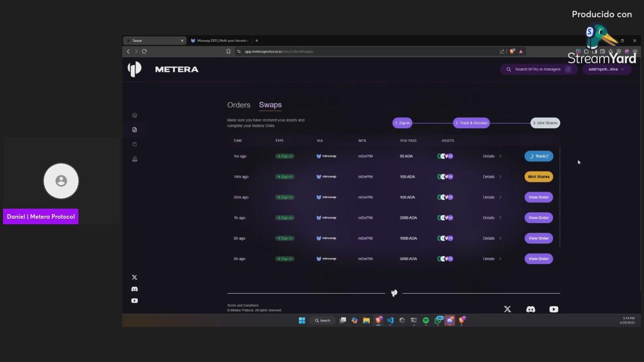Open a new browser tab with the plus button
Screen dimensions: 644x362
click(x=257, y=41)
